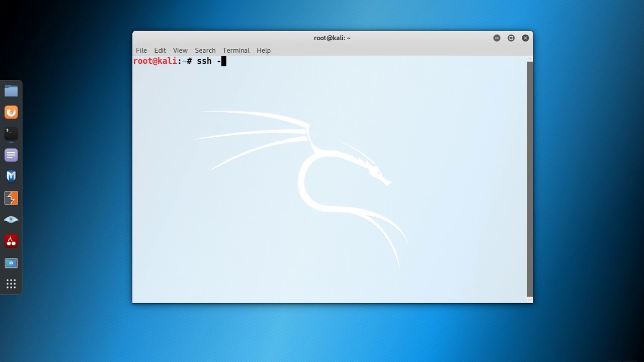Launch Cherrytree from the dock
The image size is (644, 362).
tap(11, 241)
